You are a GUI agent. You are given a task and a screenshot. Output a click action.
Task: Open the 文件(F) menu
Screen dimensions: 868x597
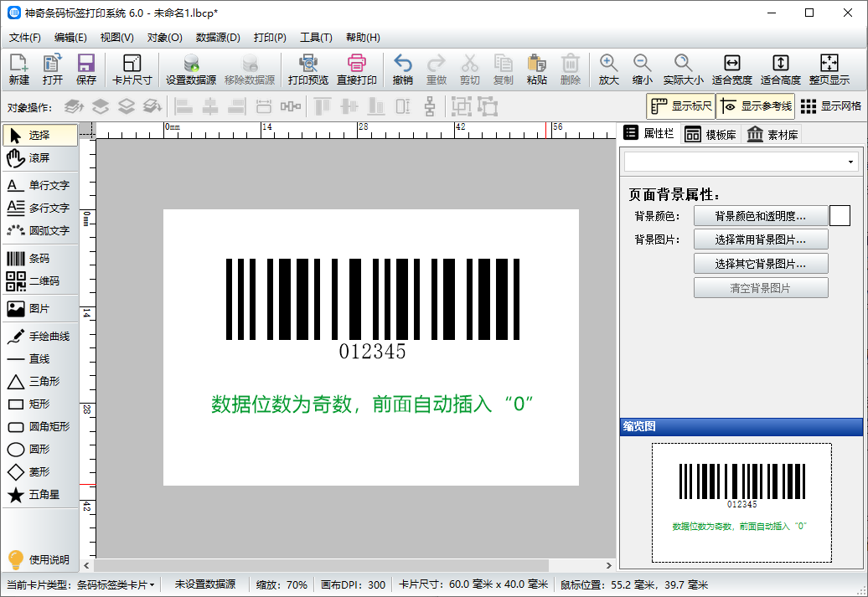point(25,38)
